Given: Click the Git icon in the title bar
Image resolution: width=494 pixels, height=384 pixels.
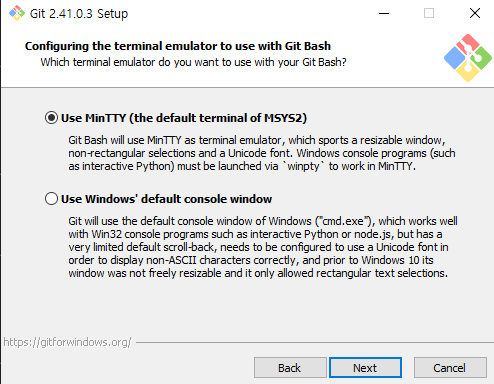Looking at the screenshot, I should (17, 13).
